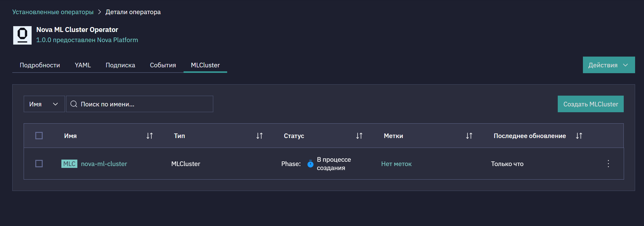644x226 pixels.
Task: Sort table by Статус column
Action: 359,136
